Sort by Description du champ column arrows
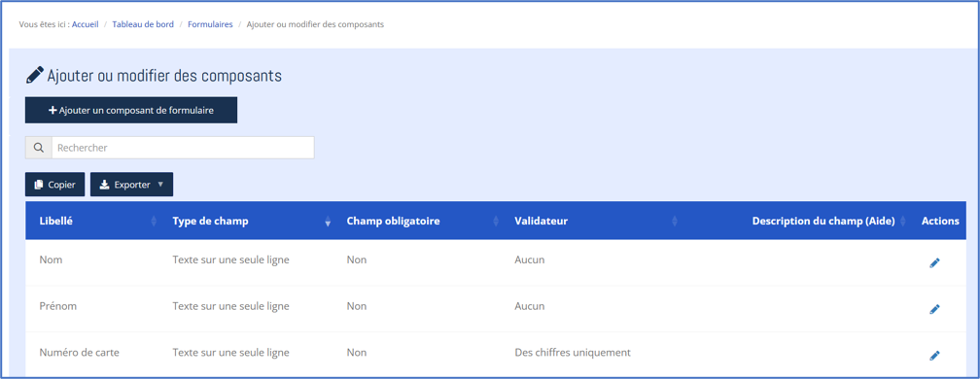The height and width of the screenshot is (379, 980). click(902, 221)
